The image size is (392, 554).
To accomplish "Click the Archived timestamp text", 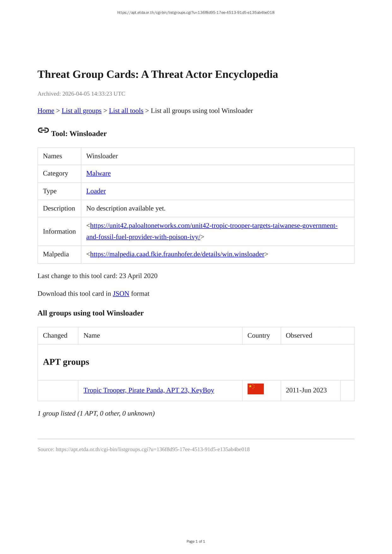I will click(x=81, y=94).
